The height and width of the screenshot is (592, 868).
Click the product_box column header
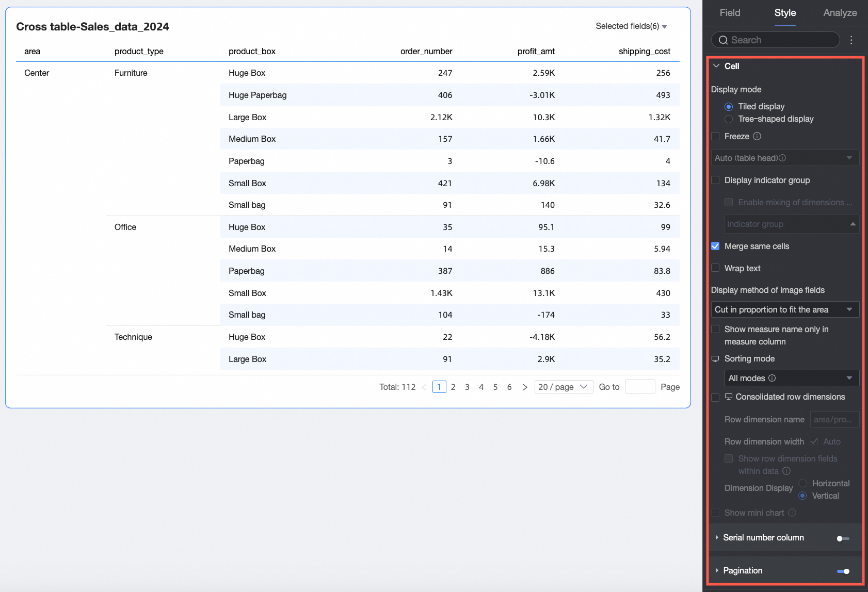click(252, 52)
